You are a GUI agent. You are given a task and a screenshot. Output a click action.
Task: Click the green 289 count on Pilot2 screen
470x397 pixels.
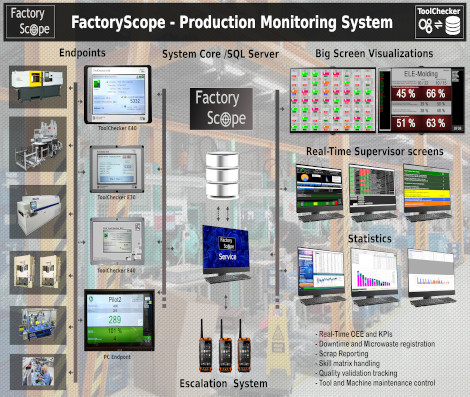(x=115, y=320)
